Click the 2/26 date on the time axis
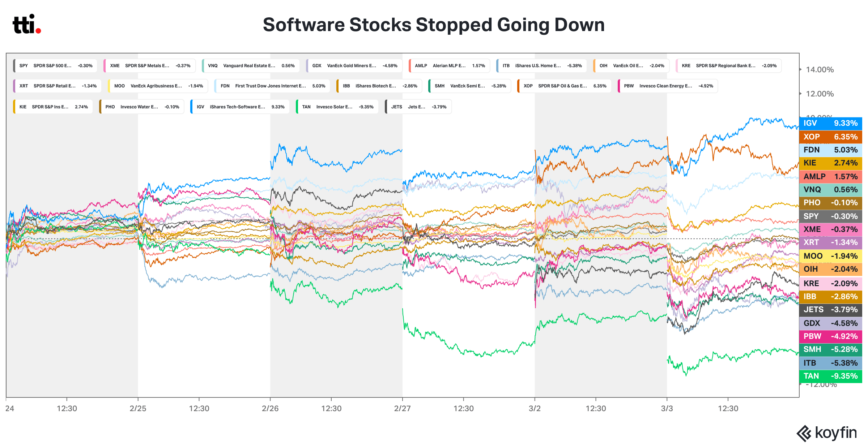 (270, 409)
